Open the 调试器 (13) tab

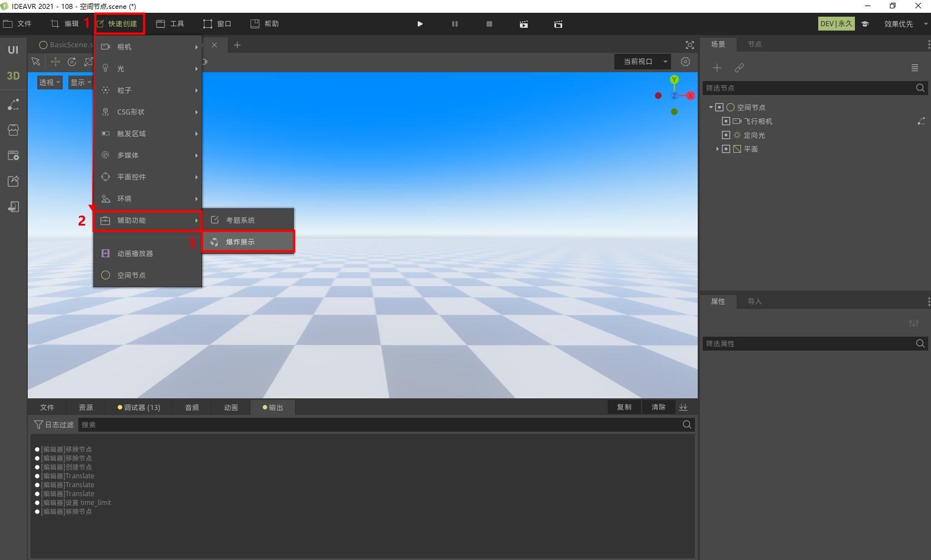(139, 407)
